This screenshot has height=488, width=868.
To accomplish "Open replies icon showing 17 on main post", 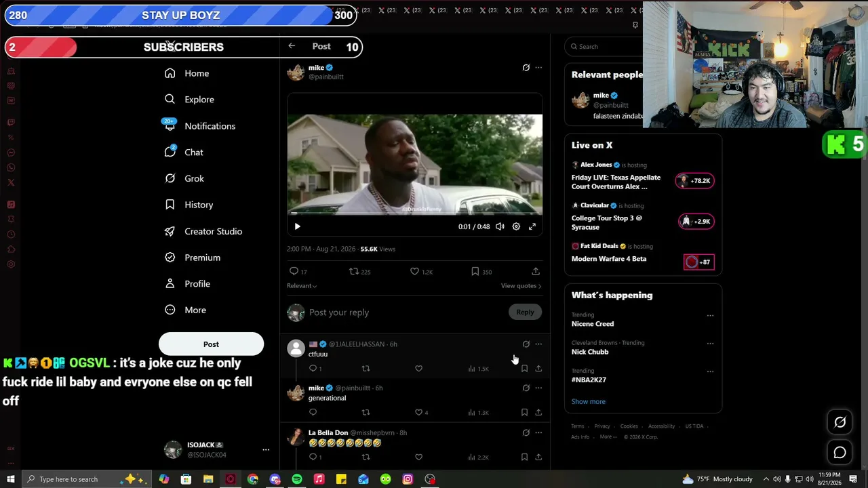I will point(294,271).
